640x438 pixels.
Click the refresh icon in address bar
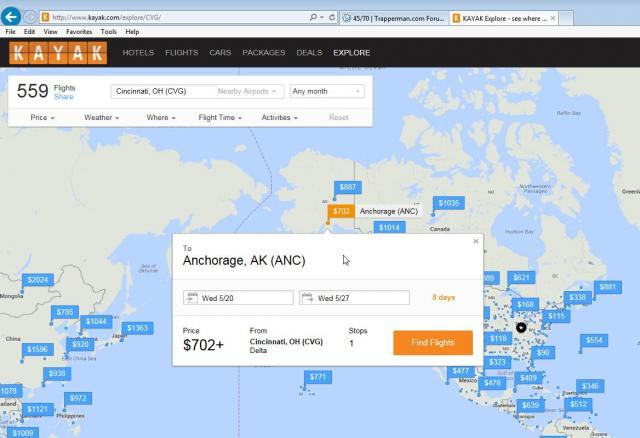[332, 17]
